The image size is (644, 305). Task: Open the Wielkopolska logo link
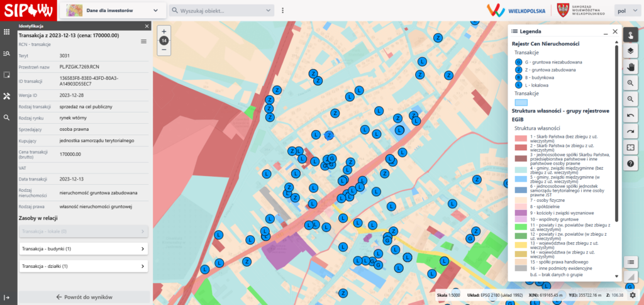pyautogui.click(x=516, y=10)
